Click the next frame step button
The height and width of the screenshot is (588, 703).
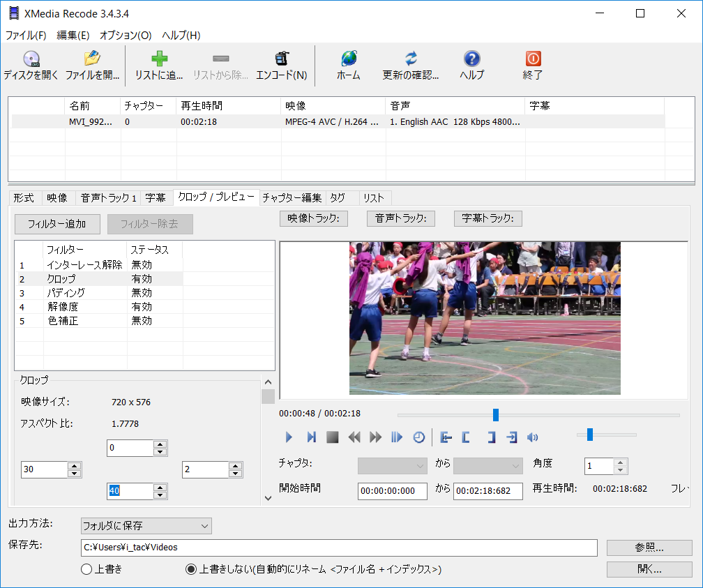click(x=311, y=437)
